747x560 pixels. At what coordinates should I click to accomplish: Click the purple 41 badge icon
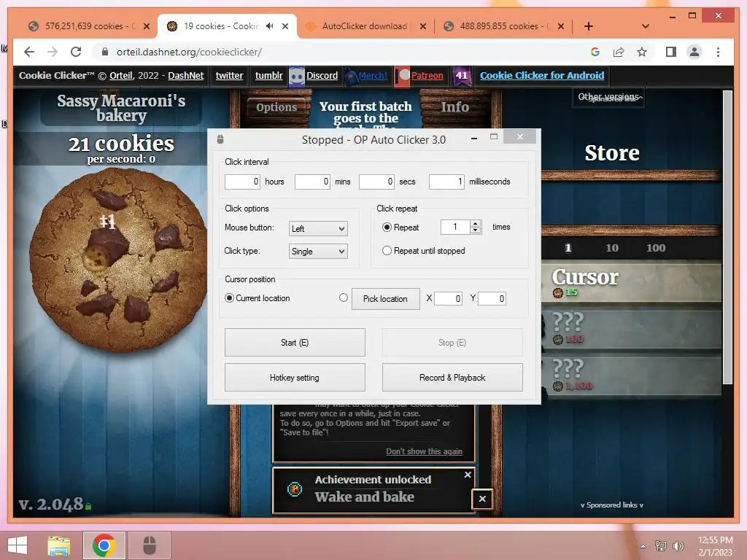coord(462,76)
